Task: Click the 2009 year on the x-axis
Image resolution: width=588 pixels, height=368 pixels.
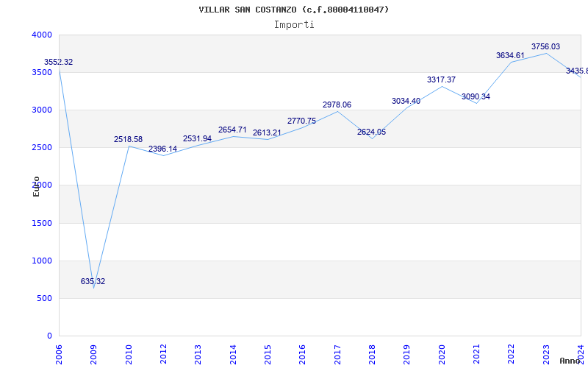Action: click(93, 353)
